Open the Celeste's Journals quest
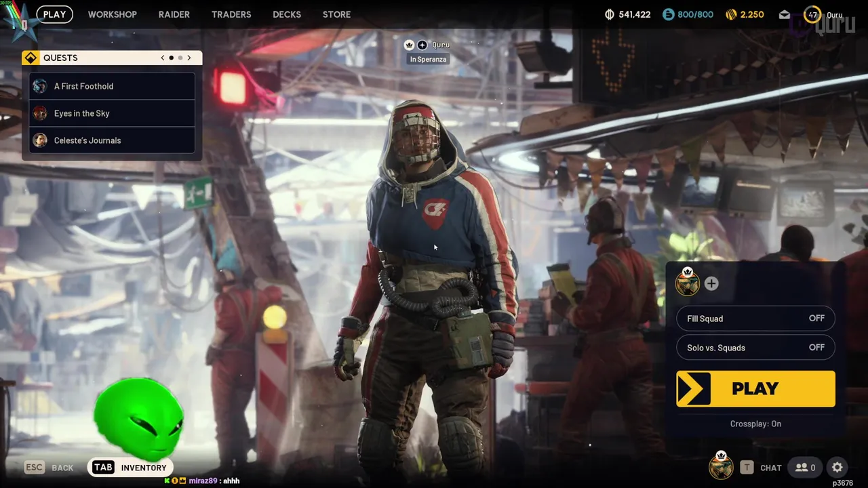868x488 pixels. (112, 140)
